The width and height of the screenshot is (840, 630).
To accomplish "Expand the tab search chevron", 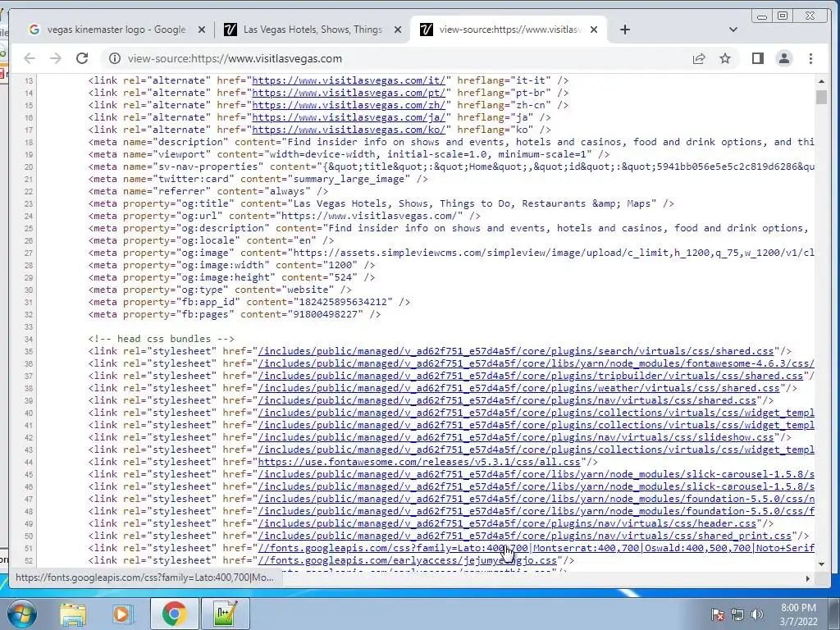I will pyautogui.click(x=733, y=30).
